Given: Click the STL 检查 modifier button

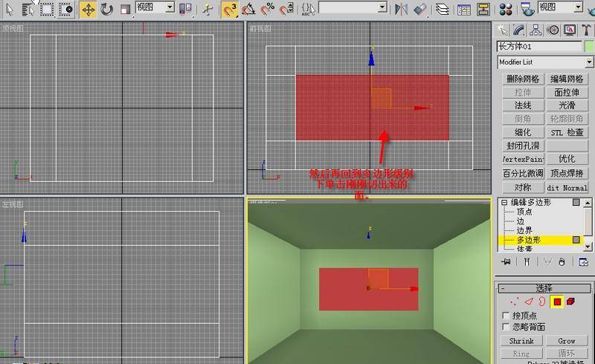Looking at the screenshot, I should pyautogui.click(x=567, y=132).
